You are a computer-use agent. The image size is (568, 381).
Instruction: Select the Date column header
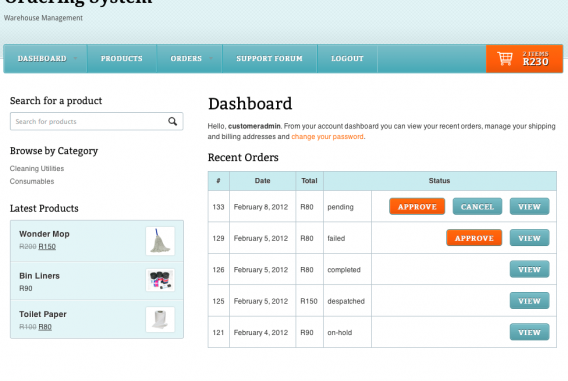262,181
